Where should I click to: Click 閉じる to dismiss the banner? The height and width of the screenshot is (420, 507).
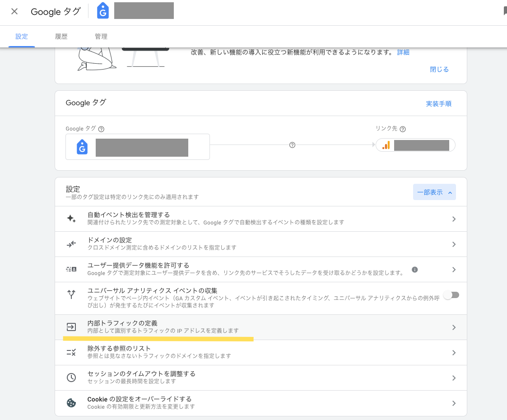click(439, 70)
